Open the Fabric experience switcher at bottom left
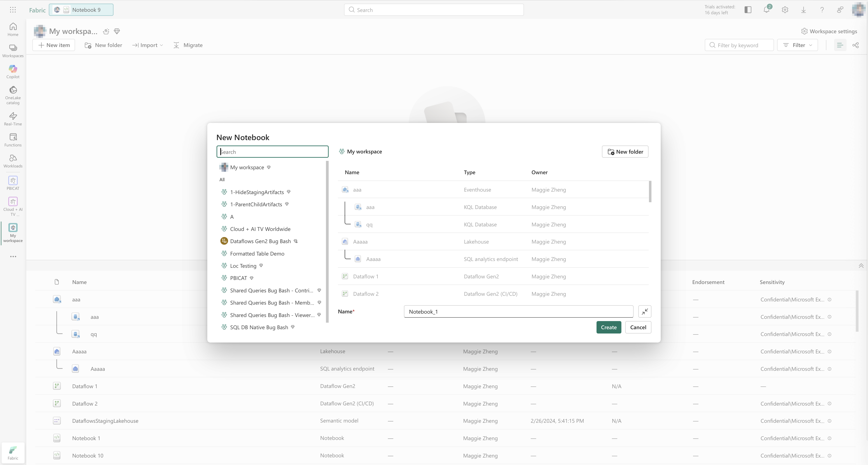The width and height of the screenshot is (868, 465). pyautogui.click(x=13, y=453)
